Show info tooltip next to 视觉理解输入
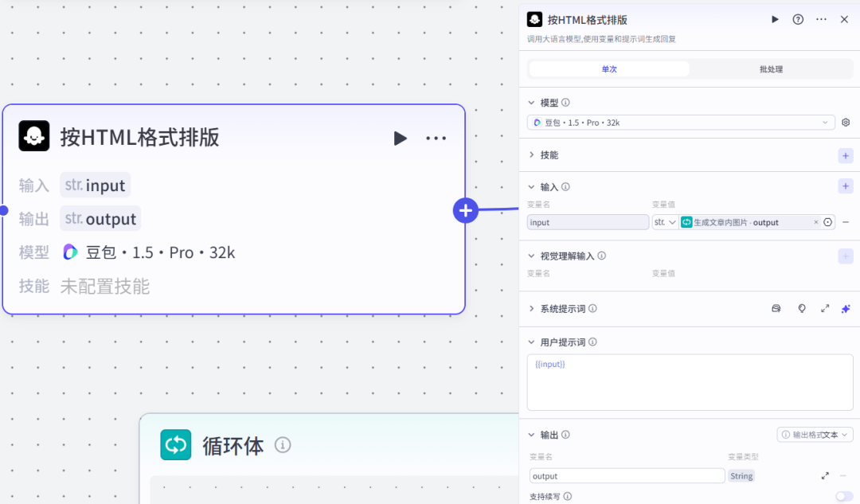This screenshot has height=504, width=860. pos(602,256)
